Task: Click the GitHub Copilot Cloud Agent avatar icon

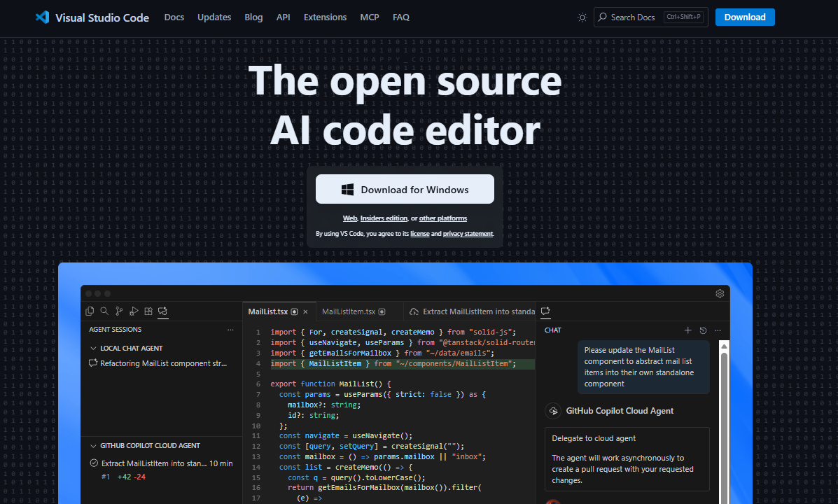Action: coord(553,411)
